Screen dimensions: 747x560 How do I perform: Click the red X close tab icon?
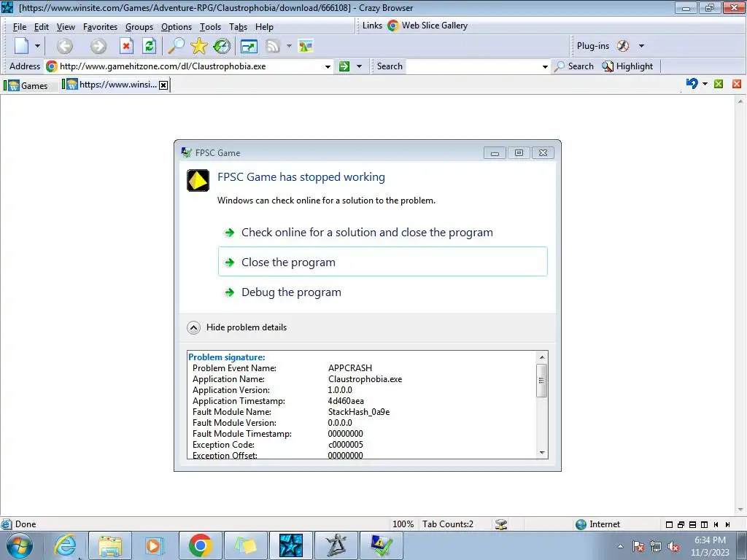pyautogui.click(x=737, y=84)
